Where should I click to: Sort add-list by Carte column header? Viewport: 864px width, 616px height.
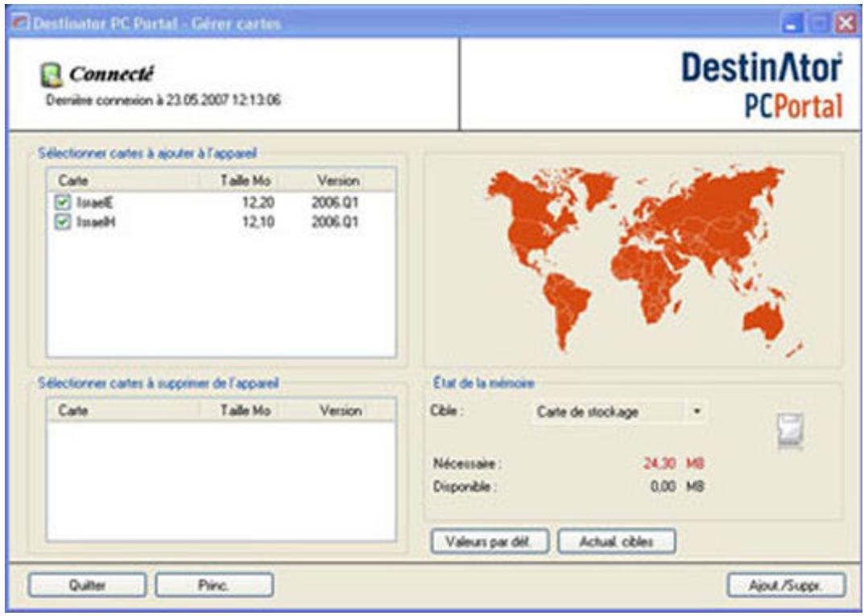click(x=123, y=180)
